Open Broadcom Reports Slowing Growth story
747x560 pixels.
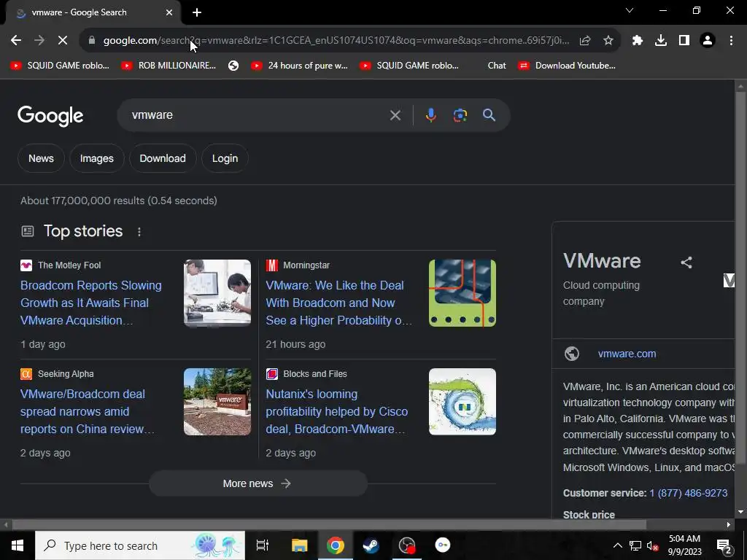pos(91,303)
